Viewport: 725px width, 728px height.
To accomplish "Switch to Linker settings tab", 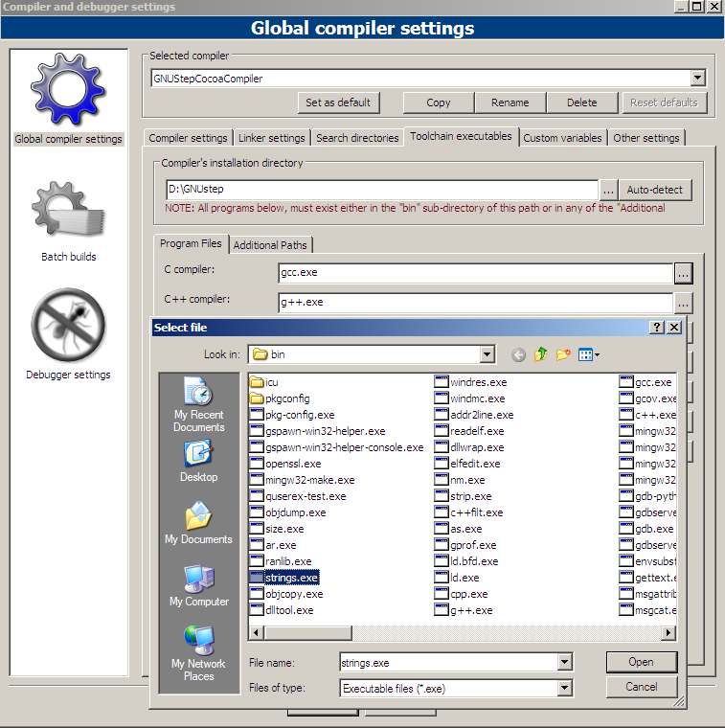I will 272,138.
